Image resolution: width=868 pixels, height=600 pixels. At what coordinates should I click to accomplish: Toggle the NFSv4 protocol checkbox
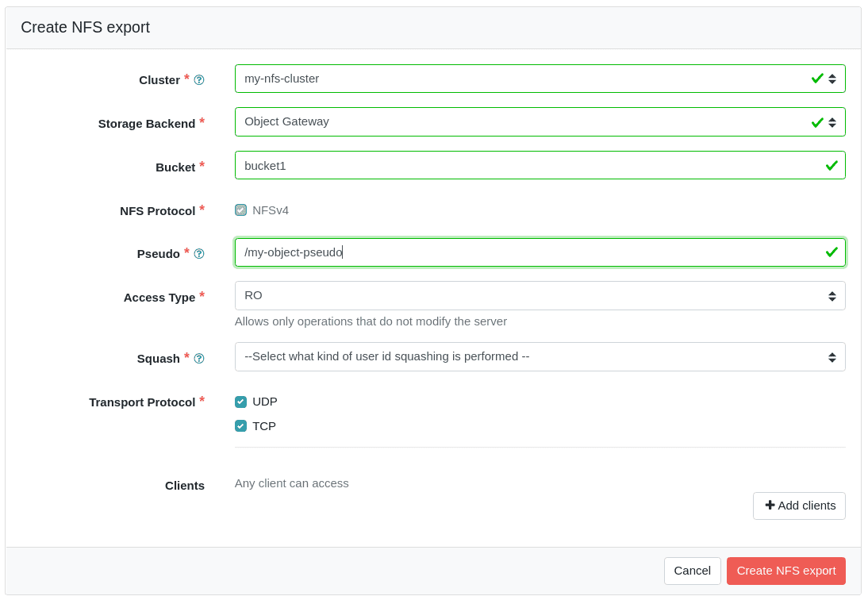pos(240,210)
